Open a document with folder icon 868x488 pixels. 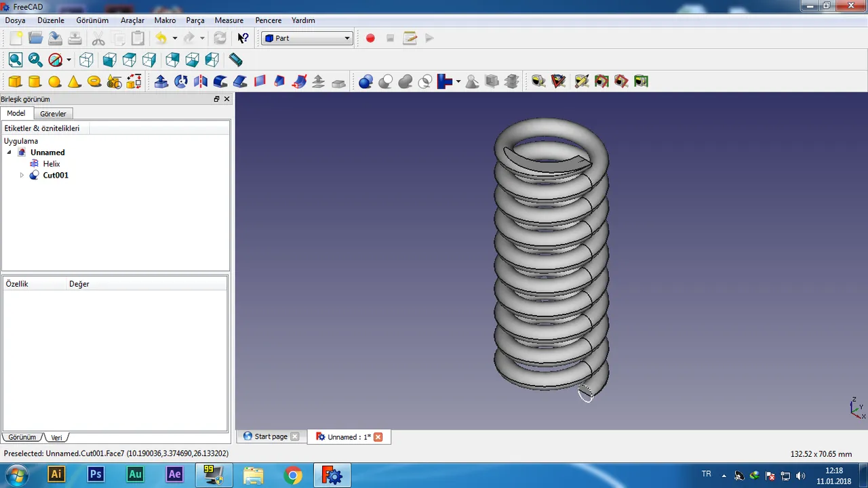(x=35, y=38)
